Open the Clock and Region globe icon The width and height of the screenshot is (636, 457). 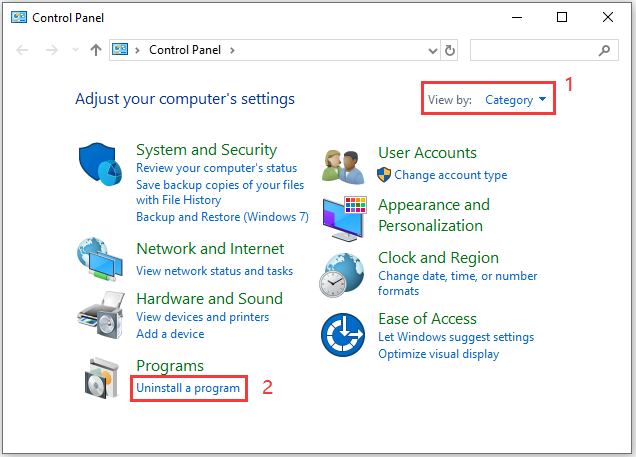point(342,275)
